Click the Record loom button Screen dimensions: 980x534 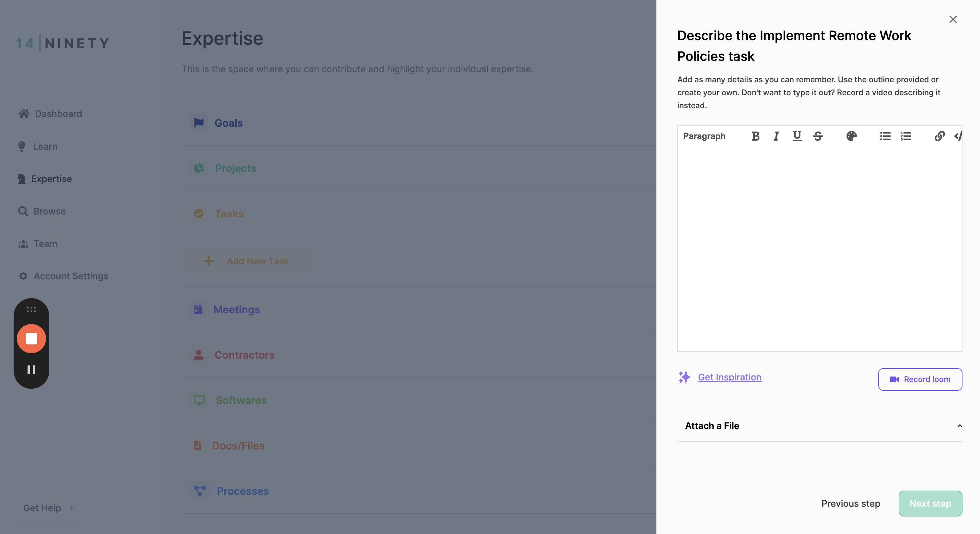[x=920, y=379]
